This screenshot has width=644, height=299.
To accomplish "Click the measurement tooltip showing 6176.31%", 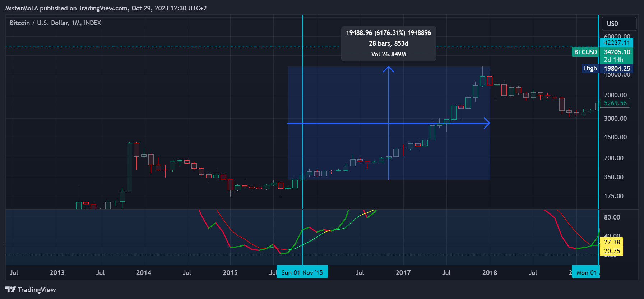I will (x=388, y=43).
